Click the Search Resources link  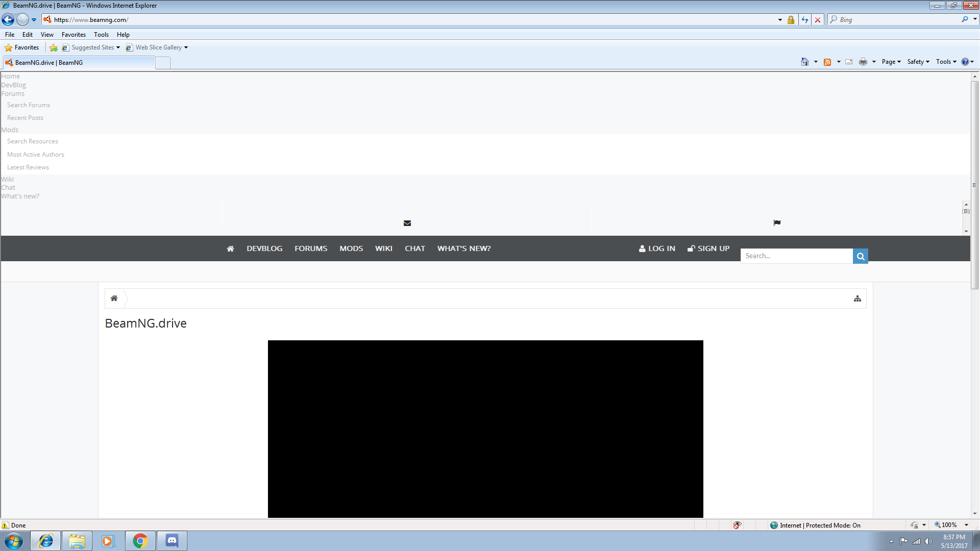pyautogui.click(x=33, y=141)
